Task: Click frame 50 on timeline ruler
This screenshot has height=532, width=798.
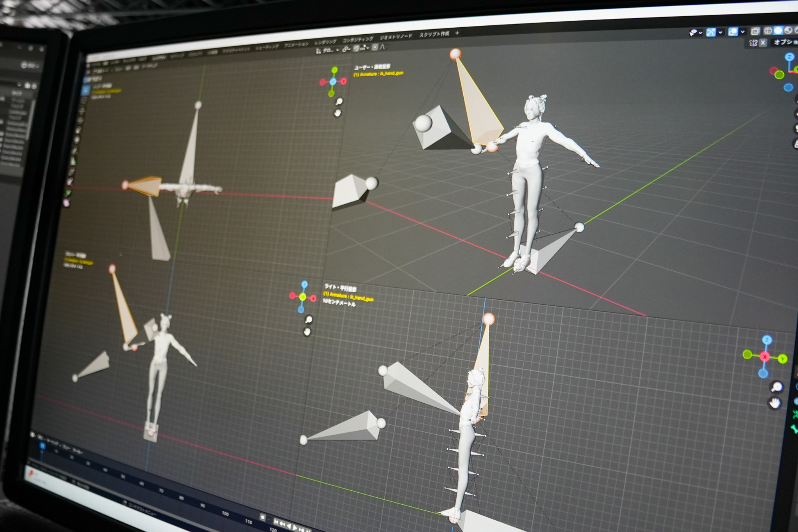Action: (123, 476)
